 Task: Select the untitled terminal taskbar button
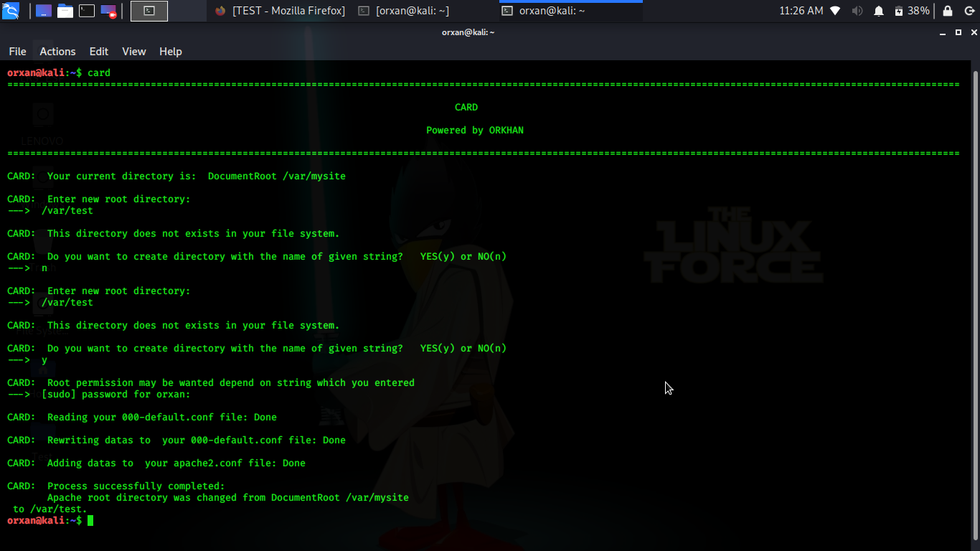click(149, 11)
